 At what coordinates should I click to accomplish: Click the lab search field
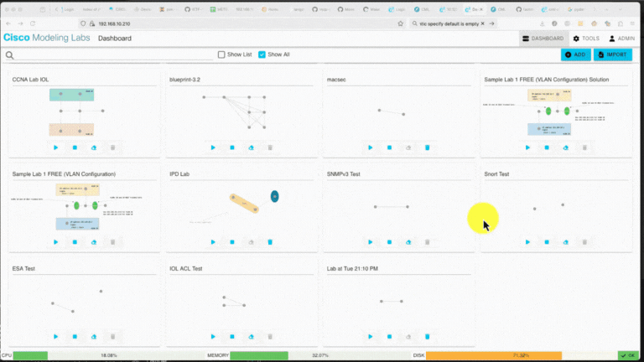click(109, 55)
